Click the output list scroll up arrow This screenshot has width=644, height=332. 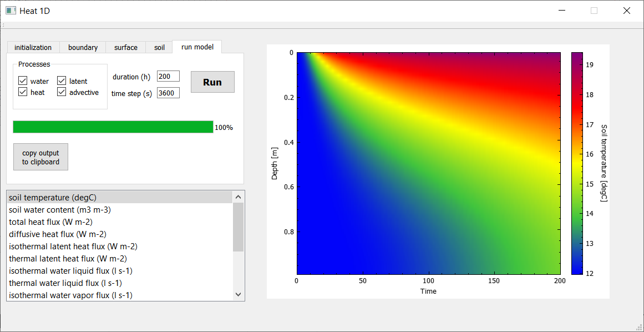click(238, 197)
